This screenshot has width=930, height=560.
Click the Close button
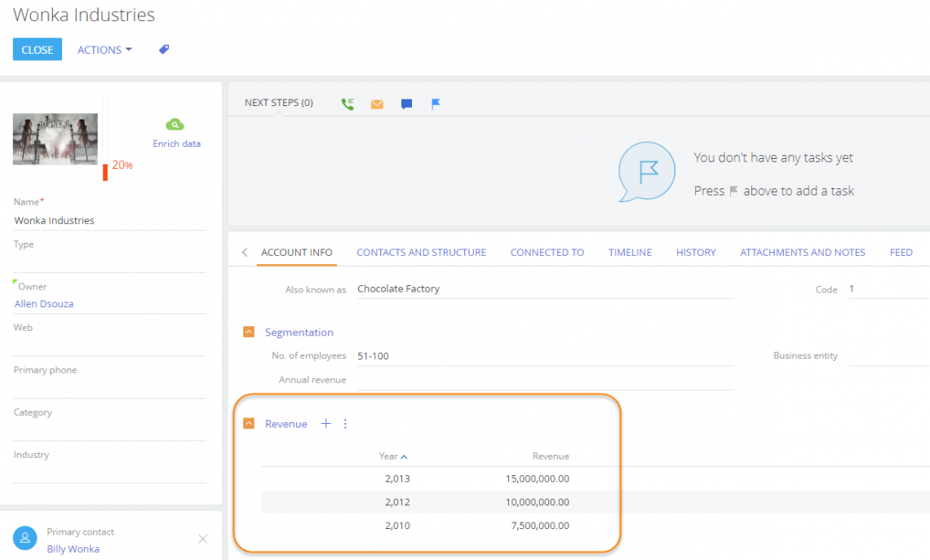tap(38, 50)
